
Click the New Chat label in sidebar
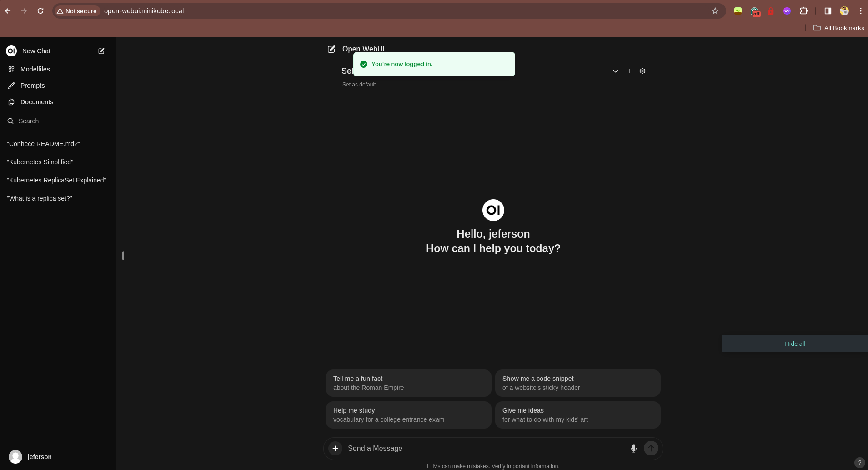click(36, 51)
